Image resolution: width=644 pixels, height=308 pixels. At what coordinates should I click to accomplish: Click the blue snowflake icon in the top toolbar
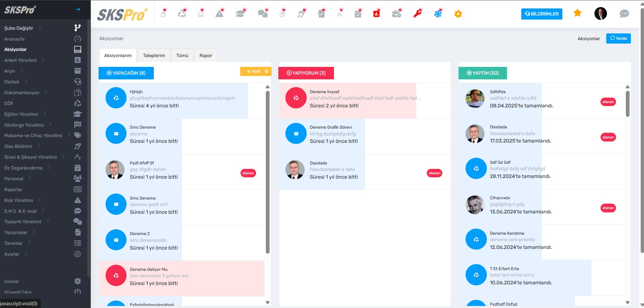coord(438,14)
